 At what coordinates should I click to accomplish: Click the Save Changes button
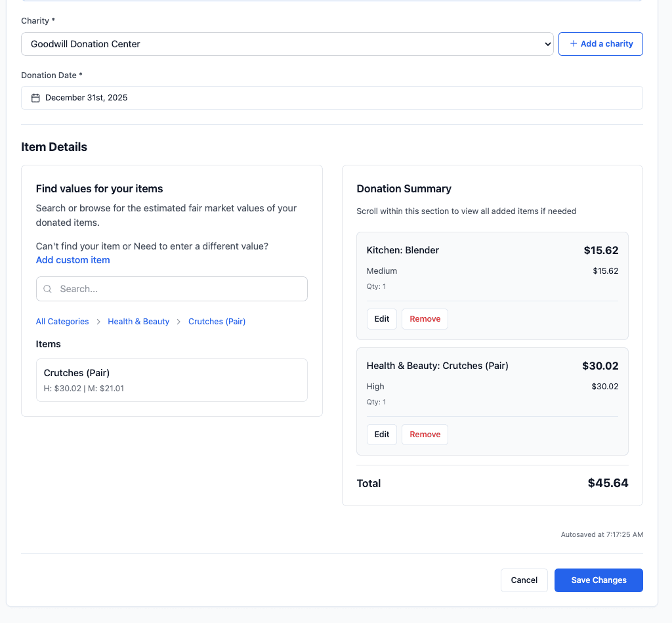(x=598, y=580)
